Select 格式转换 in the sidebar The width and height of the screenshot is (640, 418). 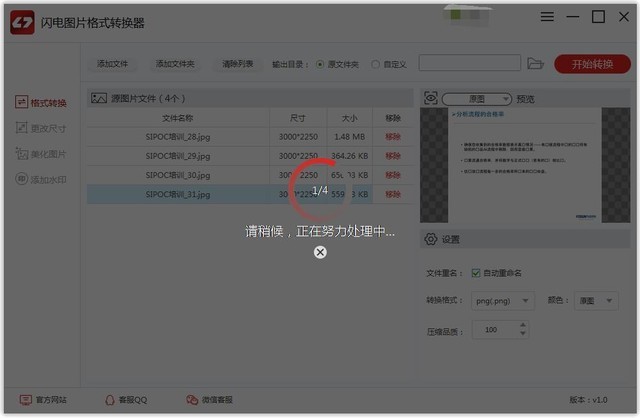[x=40, y=102]
